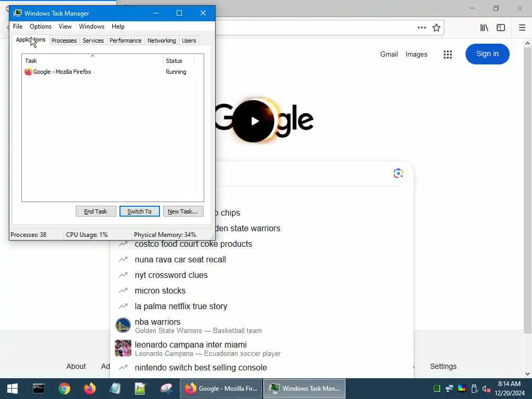Launch Firefox from the pinned taskbar icon
This screenshot has width=532, height=399.
(x=89, y=389)
